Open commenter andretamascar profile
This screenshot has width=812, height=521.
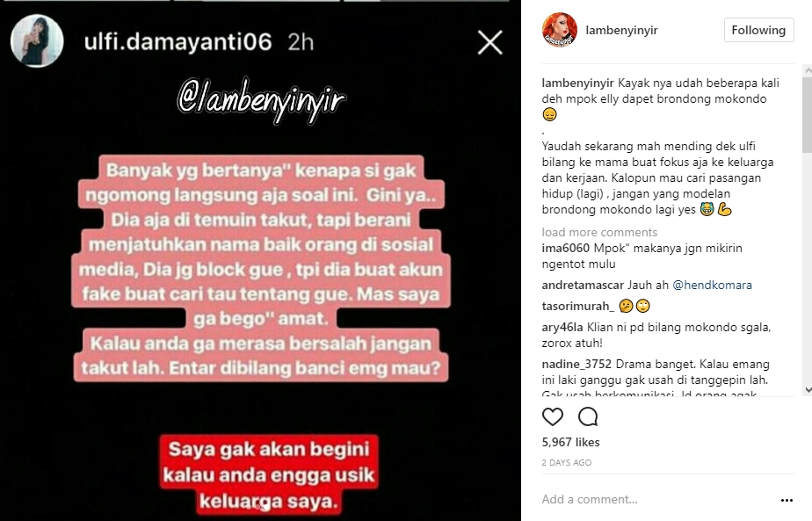pos(584,285)
